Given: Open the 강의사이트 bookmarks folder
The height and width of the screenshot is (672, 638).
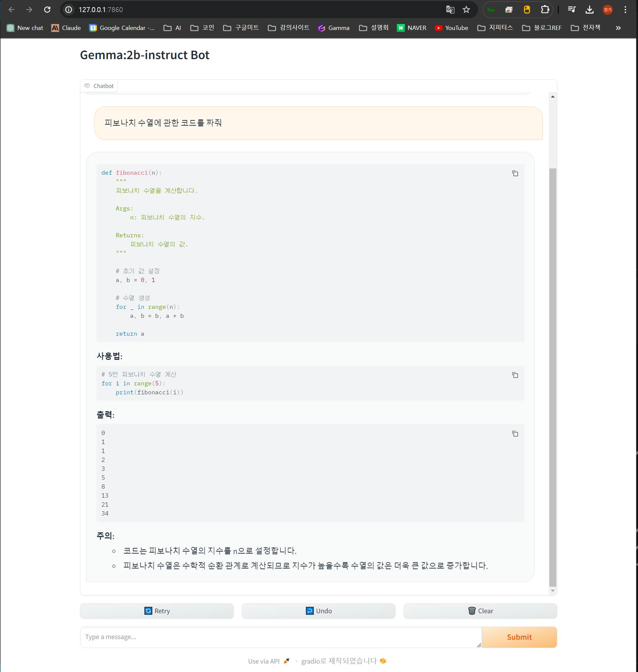Looking at the screenshot, I should (x=288, y=28).
